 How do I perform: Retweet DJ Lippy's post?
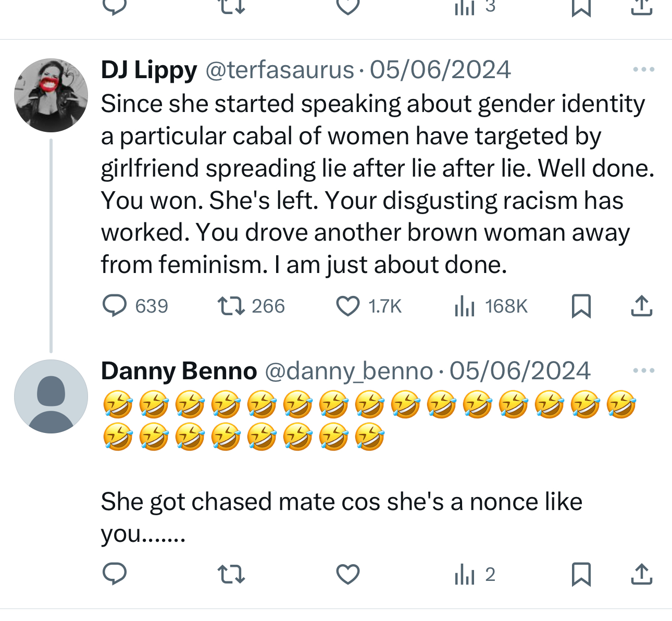click(231, 306)
